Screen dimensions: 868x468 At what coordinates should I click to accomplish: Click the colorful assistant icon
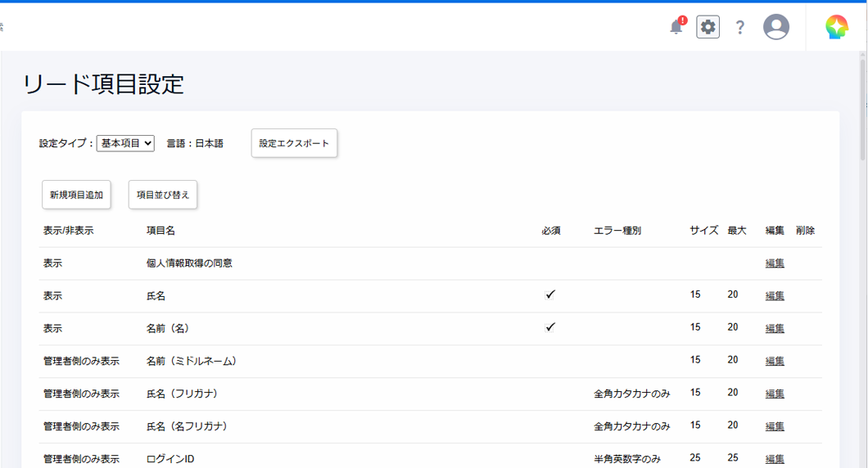point(836,26)
